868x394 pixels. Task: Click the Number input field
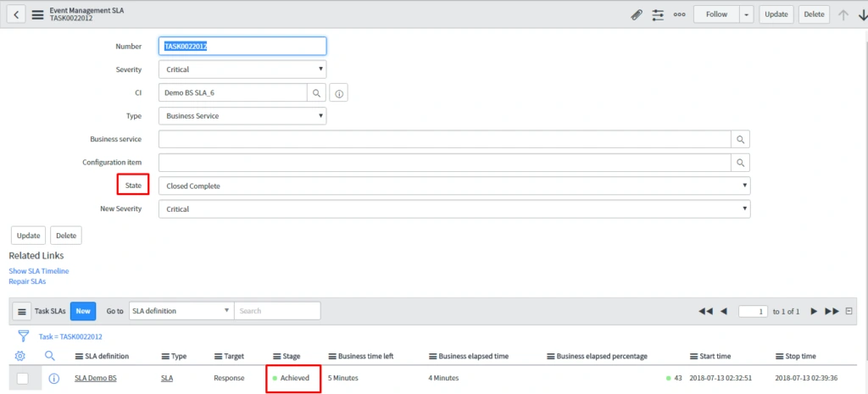[x=242, y=47]
